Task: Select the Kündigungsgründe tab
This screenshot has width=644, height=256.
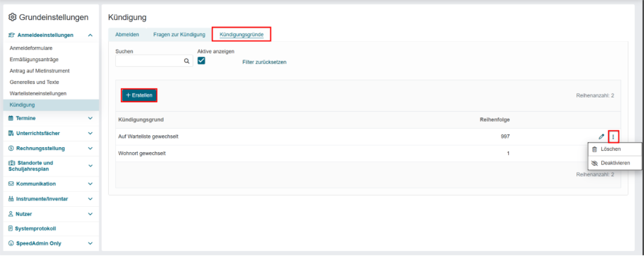Action: (242, 35)
